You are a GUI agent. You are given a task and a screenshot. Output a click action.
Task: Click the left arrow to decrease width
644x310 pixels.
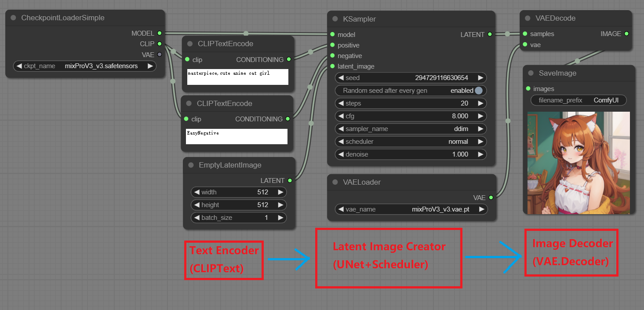point(196,192)
